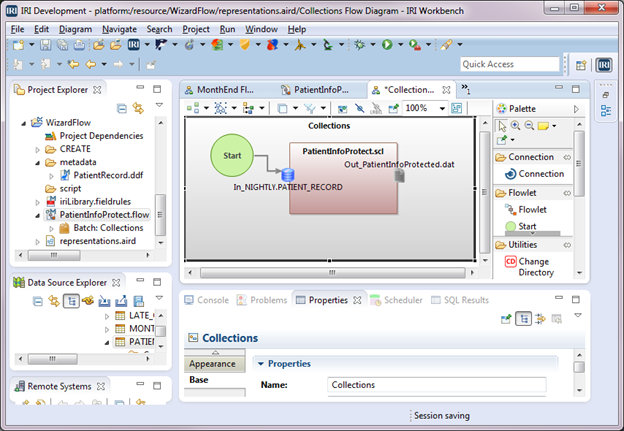
Task: Click the Zoom Out palette tool
Action: coord(529,126)
